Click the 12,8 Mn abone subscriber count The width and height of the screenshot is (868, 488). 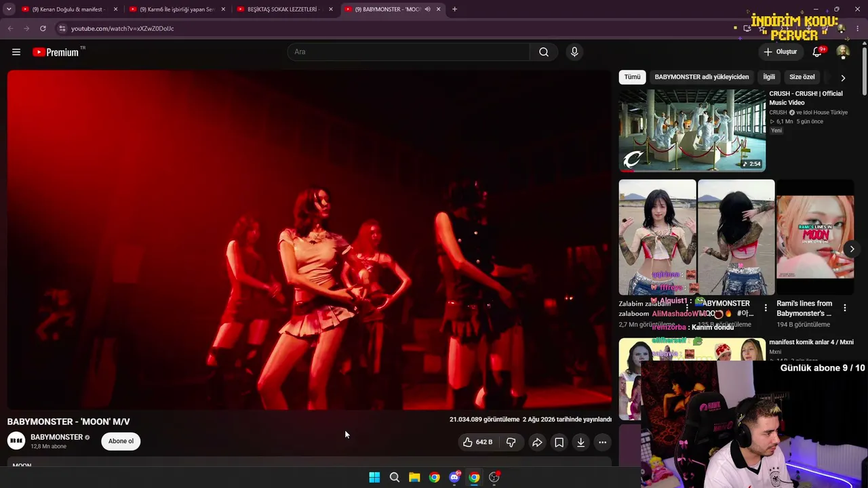[49, 447]
